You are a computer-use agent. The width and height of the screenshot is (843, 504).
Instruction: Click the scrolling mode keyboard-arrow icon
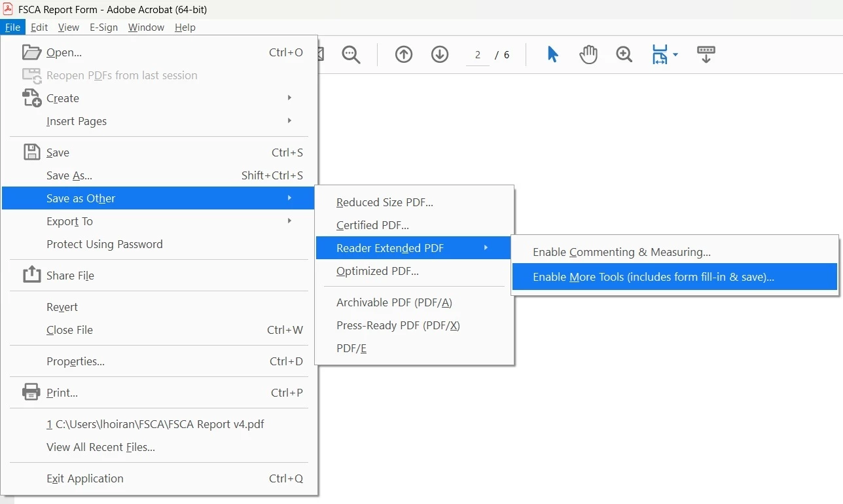[706, 54]
